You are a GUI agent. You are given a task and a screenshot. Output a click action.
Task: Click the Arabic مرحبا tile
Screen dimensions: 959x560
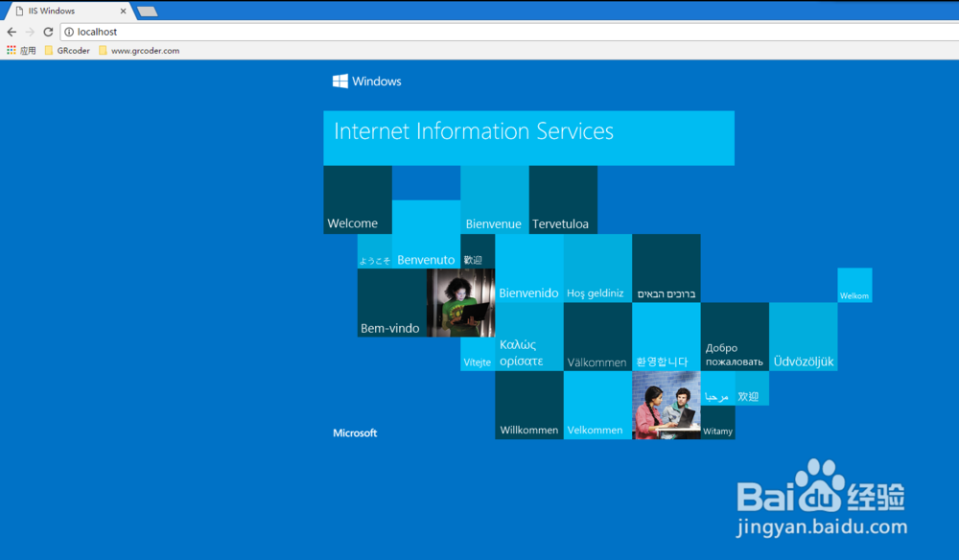(717, 388)
